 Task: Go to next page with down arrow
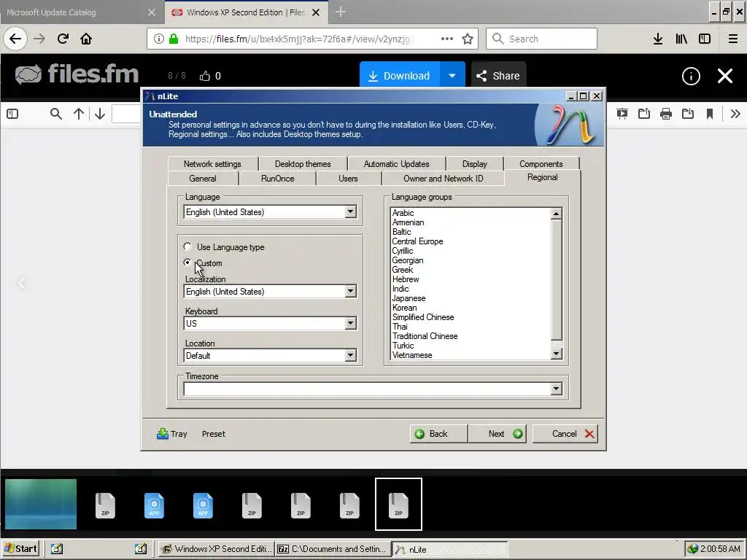(99, 114)
